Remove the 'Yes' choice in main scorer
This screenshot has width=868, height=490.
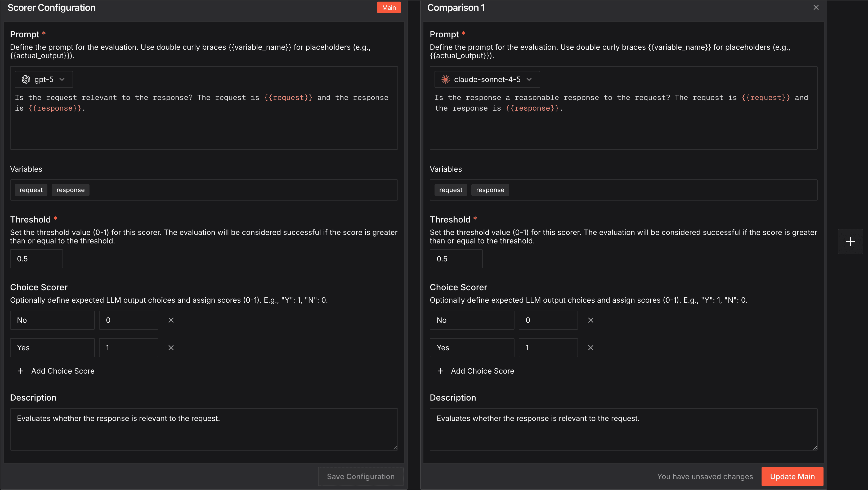pos(171,348)
